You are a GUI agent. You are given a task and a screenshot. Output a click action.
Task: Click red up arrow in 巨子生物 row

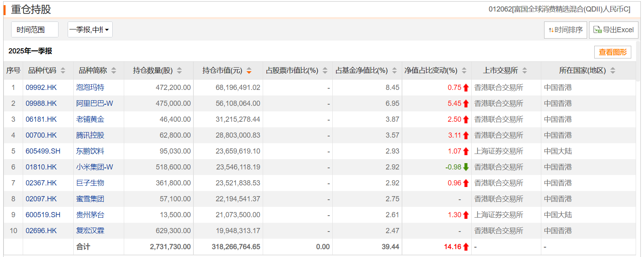pos(466,183)
